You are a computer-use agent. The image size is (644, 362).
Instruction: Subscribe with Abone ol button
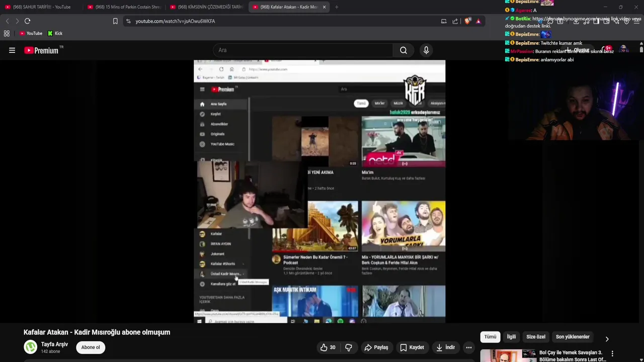(91, 347)
